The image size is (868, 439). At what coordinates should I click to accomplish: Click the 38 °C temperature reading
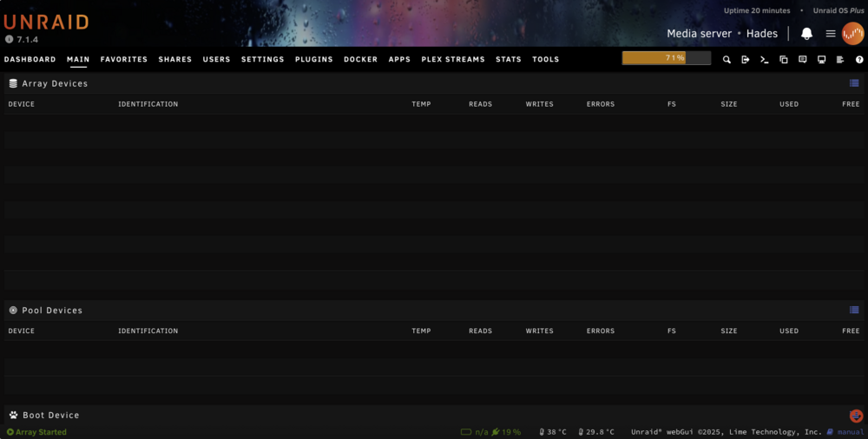553,432
